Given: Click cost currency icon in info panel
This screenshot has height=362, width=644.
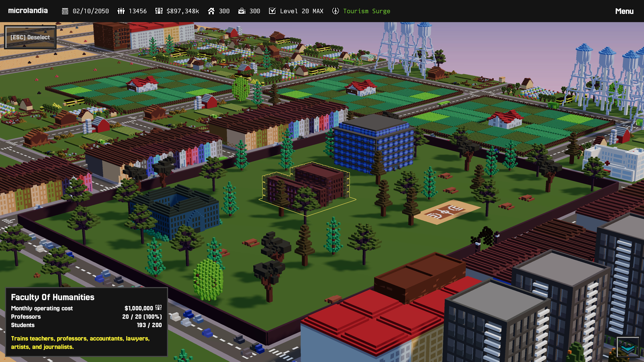Looking at the screenshot, I should coord(158,308).
